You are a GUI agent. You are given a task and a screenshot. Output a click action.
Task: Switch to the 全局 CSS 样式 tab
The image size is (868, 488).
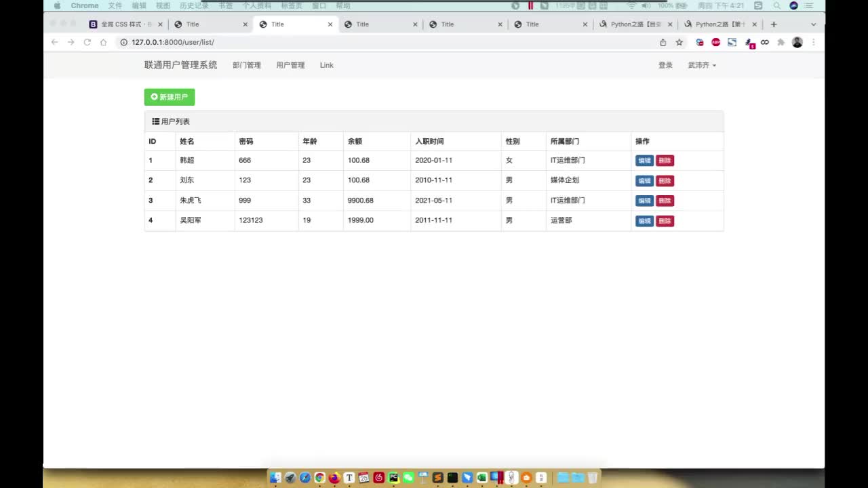click(126, 24)
